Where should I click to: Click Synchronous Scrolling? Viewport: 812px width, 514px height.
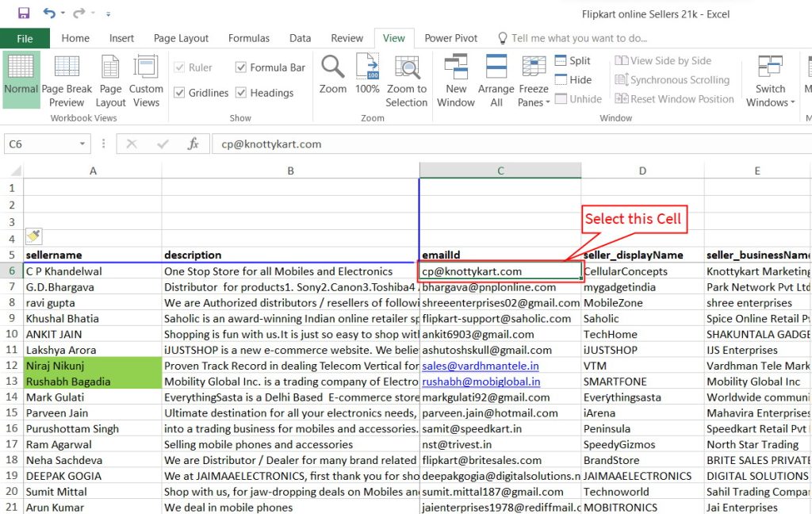672,80
